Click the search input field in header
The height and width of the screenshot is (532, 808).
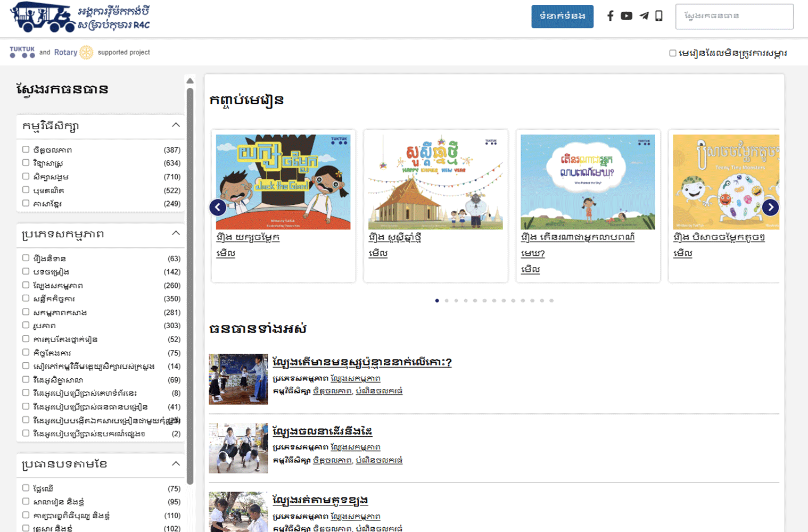[x=734, y=16]
